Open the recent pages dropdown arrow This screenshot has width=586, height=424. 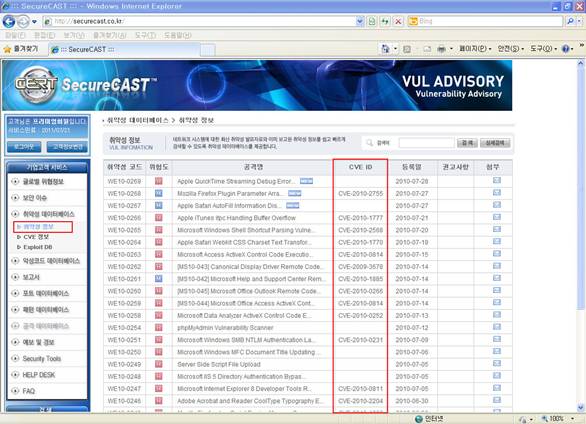pyautogui.click(x=34, y=22)
